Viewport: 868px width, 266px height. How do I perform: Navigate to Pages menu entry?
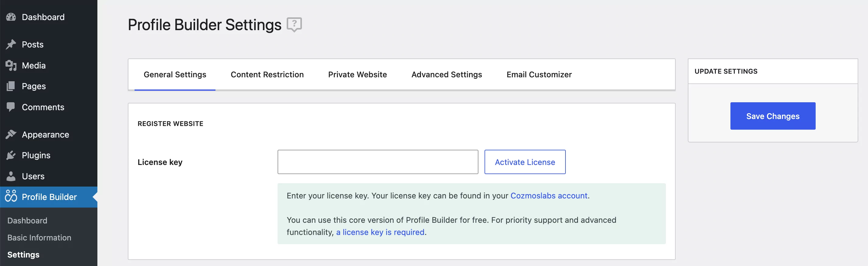pyautogui.click(x=34, y=86)
